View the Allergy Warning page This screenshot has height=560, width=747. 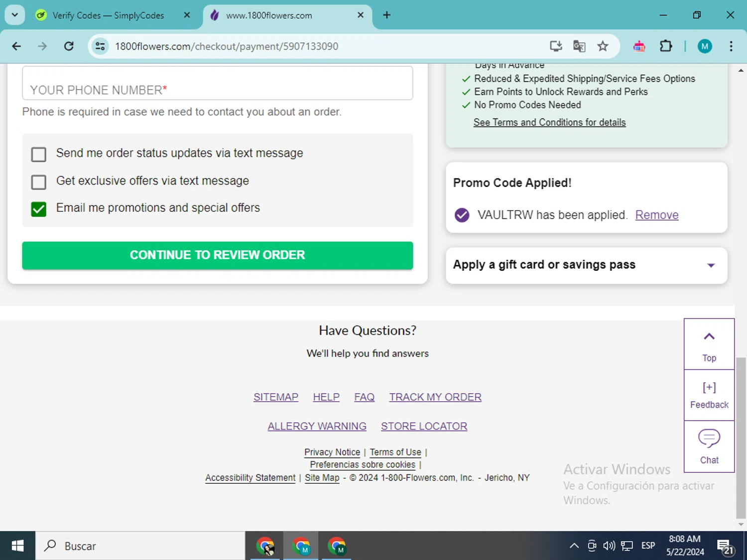317,427
